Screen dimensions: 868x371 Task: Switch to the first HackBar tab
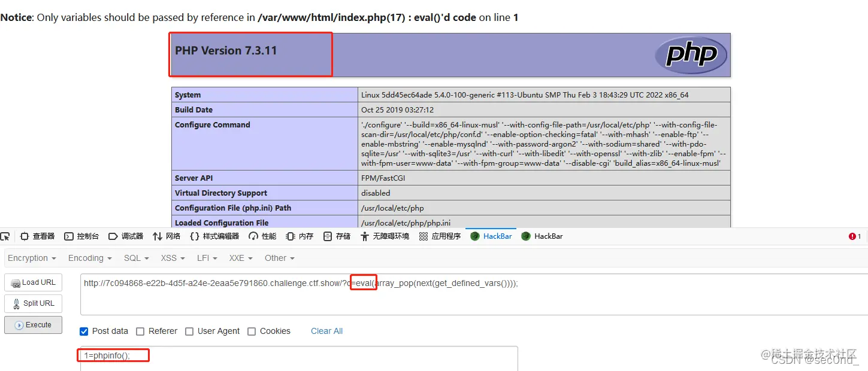[x=491, y=236]
